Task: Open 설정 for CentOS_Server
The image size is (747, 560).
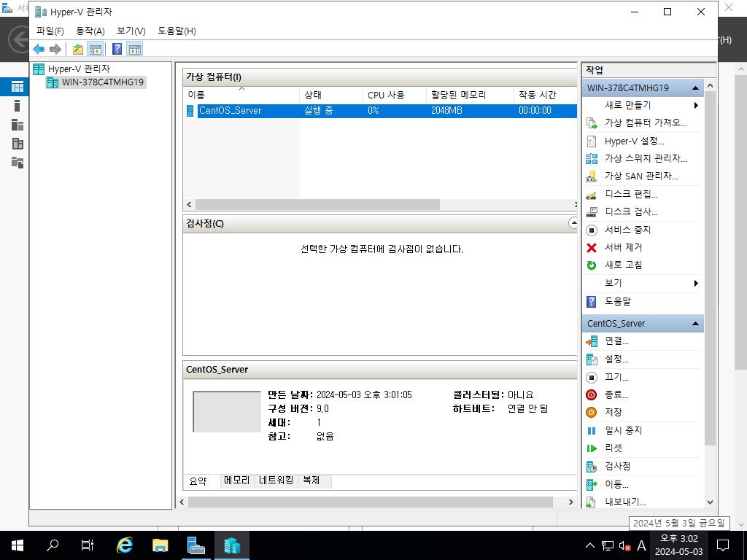Action: [616, 359]
